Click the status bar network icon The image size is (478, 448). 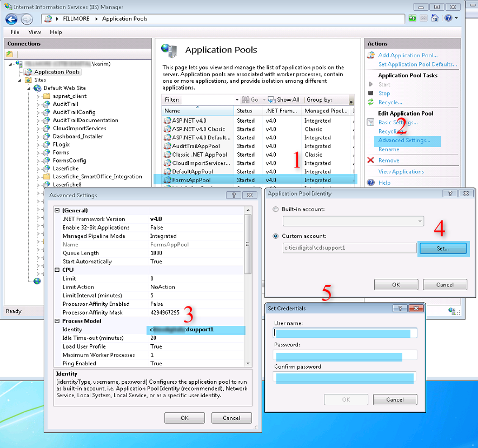[x=452, y=311]
